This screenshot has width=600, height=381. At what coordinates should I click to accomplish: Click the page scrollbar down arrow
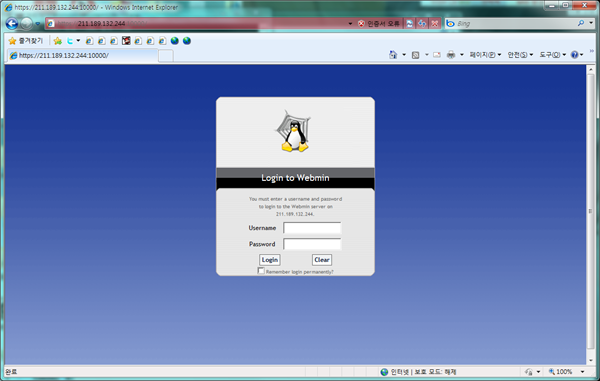point(590,360)
